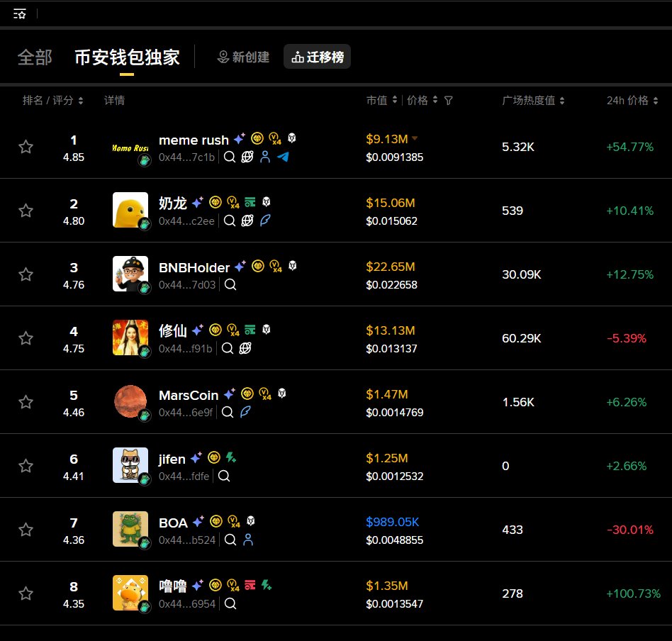This screenshot has width=672, height=641.
Task: Click the 噜噜 token avatar thumbnail
Action: coord(130,593)
